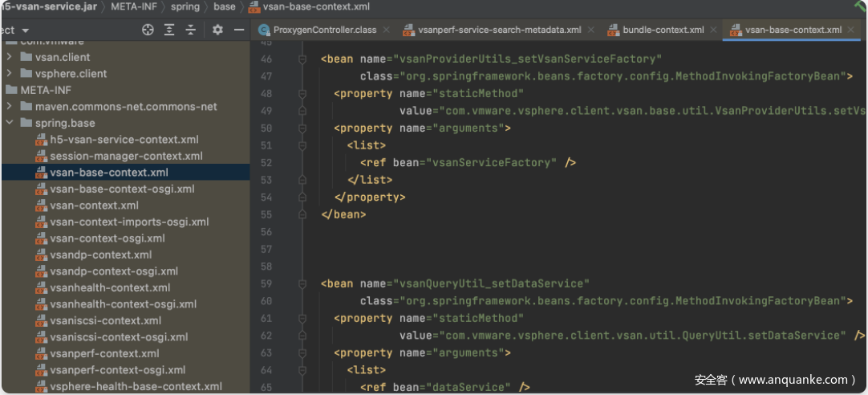This screenshot has height=395, width=868.
Task: Click the Collapse All icon in project toolbar
Action: coord(191,30)
